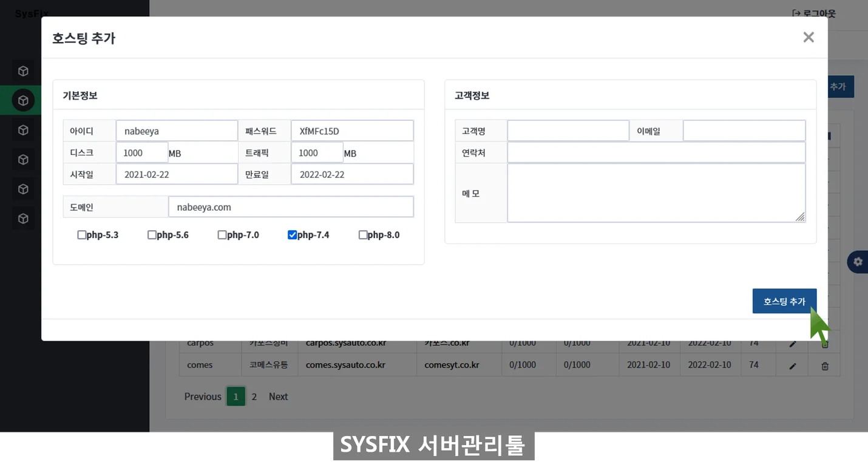The height and width of the screenshot is (470, 868).
Task: Click the 고객명 input field
Action: 568,131
